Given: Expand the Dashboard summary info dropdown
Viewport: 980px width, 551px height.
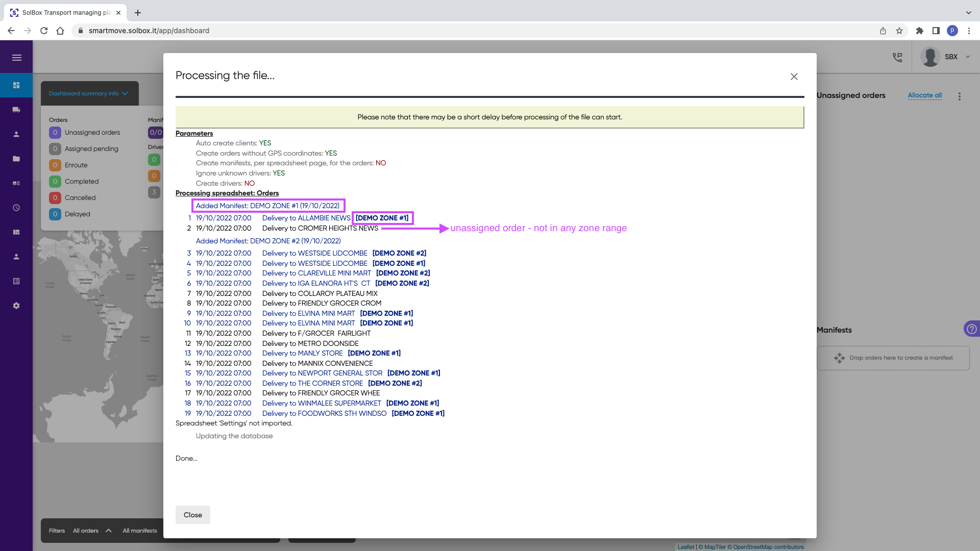Looking at the screenshot, I should 88,93.
